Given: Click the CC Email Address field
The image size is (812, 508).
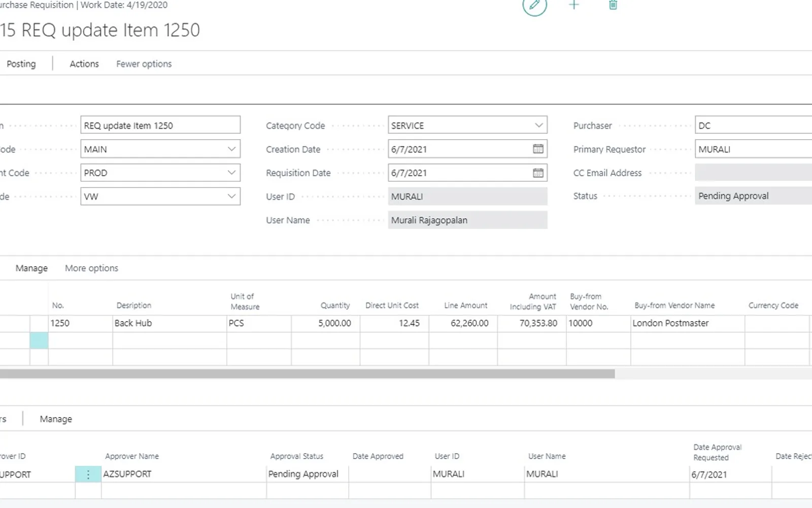Looking at the screenshot, I should 754,173.
